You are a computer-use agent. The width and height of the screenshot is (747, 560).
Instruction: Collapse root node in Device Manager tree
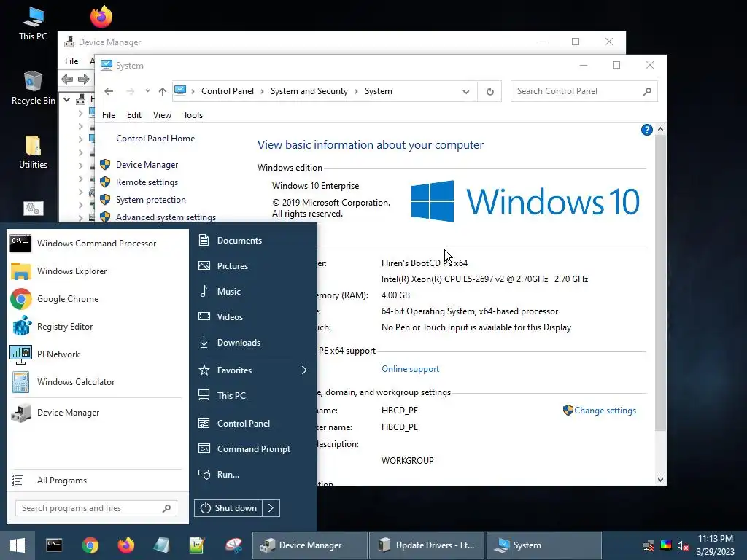[x=66, y=99]
